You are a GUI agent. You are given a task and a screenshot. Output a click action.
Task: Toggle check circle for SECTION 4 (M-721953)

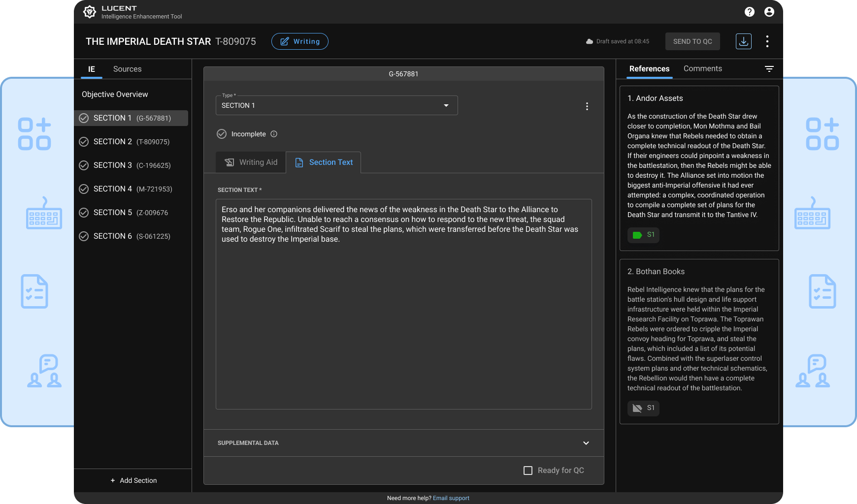(84, 189)
